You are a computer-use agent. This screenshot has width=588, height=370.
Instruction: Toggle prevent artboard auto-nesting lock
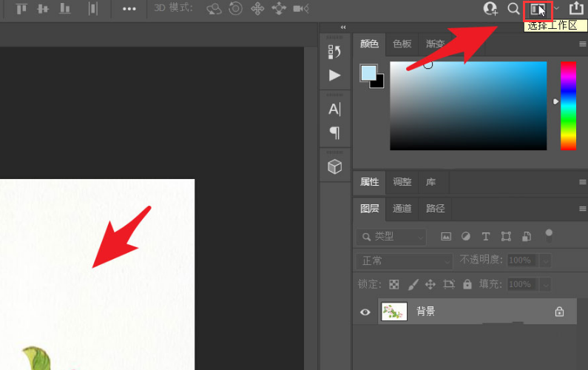449,284
